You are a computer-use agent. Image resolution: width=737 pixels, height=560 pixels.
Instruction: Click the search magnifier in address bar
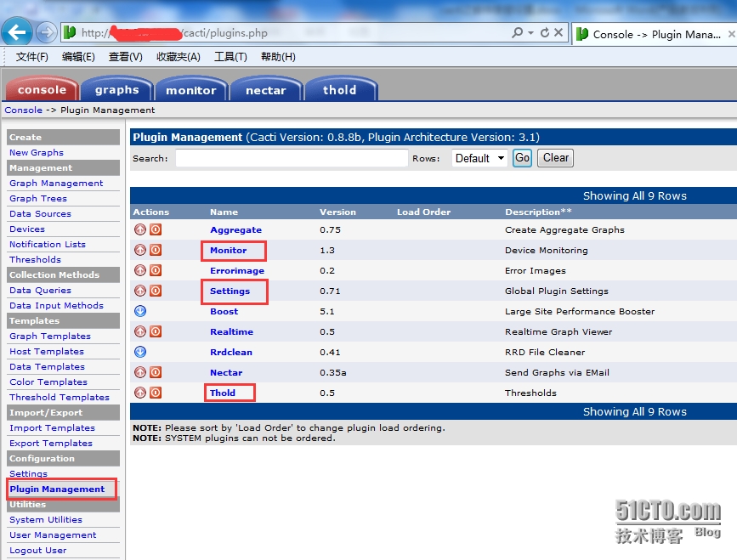[517, 32]
